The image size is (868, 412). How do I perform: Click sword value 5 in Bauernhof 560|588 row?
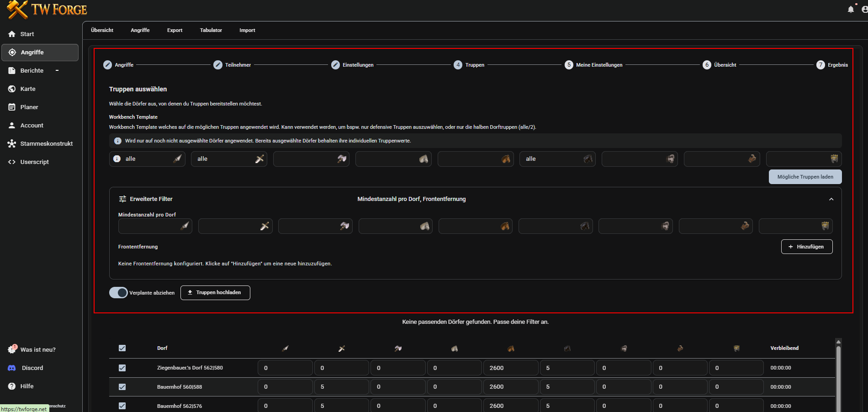coord(342,387)
